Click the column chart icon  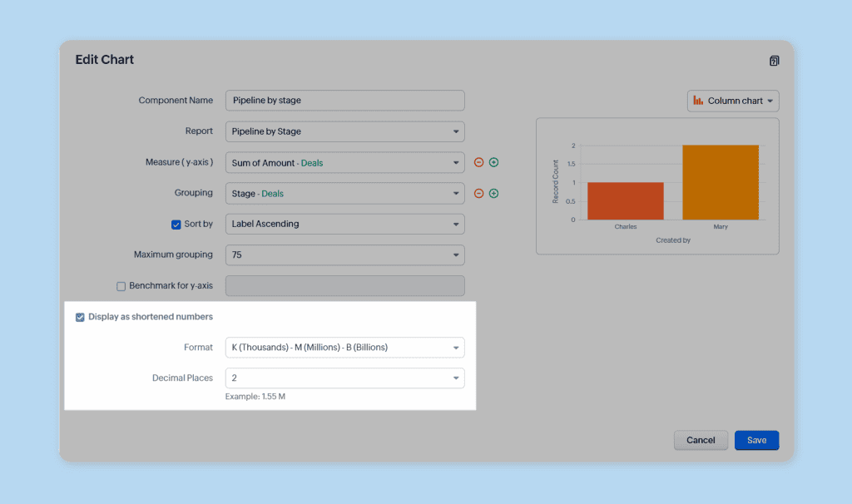(x=698, y=100)
